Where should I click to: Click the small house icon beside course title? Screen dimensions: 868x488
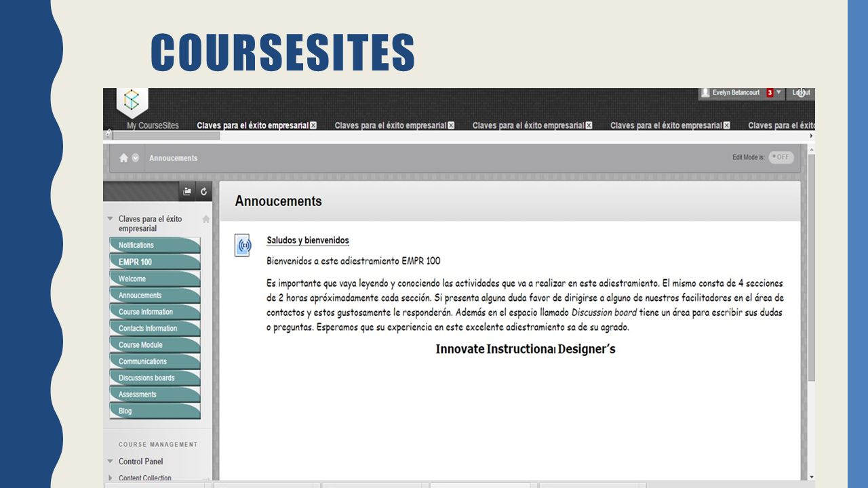click(x=206, y=219)
